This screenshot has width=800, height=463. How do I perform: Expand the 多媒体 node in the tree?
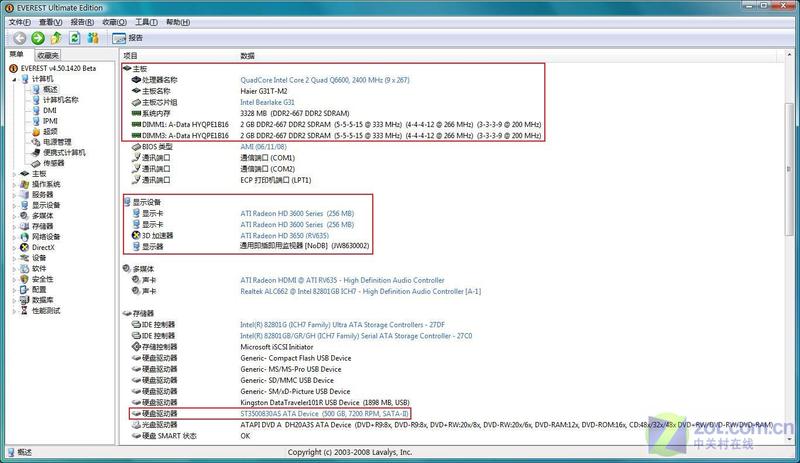[14, 216]
